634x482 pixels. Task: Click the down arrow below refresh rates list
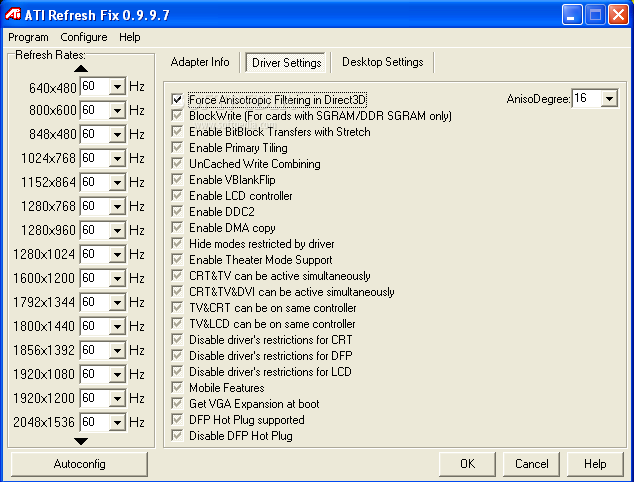(81, 441)
